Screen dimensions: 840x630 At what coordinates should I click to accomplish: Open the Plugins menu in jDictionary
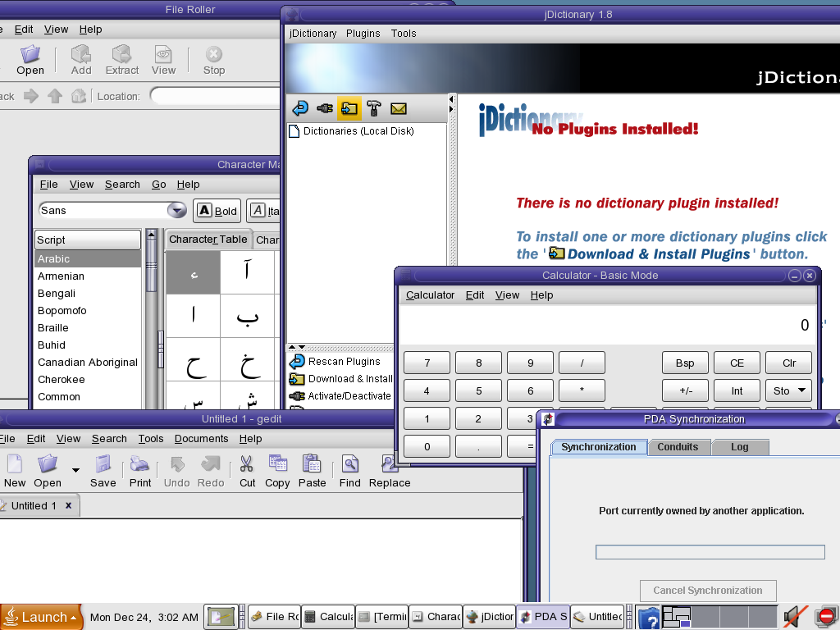[363, 33]
